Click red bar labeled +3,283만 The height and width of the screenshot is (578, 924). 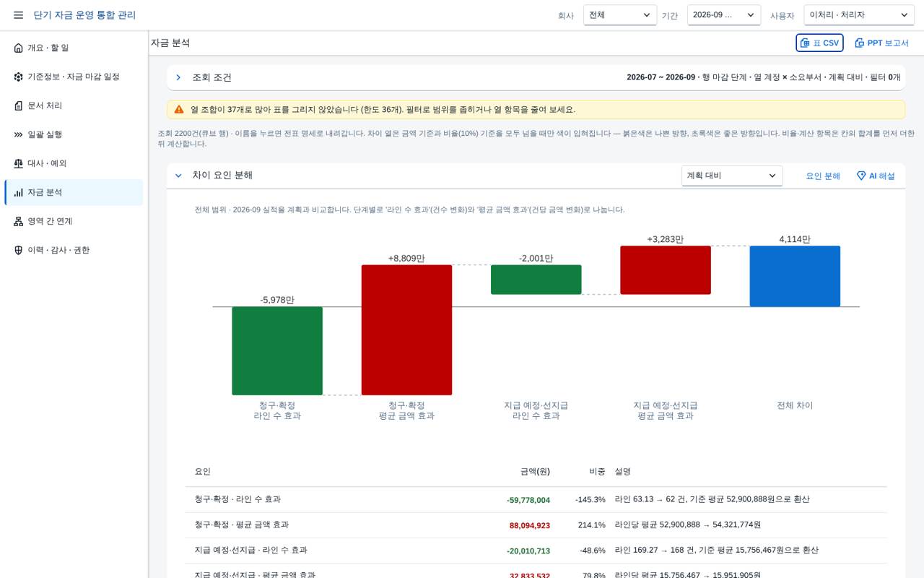tap(666, 270)
